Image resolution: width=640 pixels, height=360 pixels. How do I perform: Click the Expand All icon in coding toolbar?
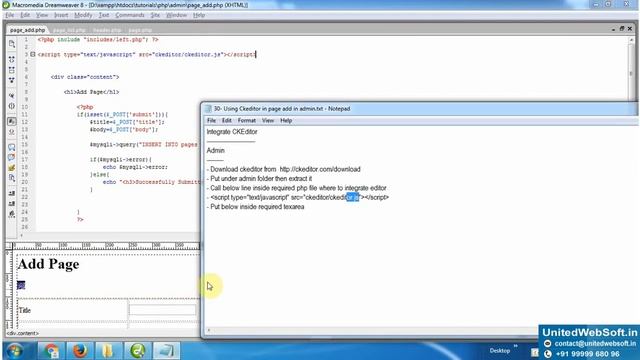12,80
